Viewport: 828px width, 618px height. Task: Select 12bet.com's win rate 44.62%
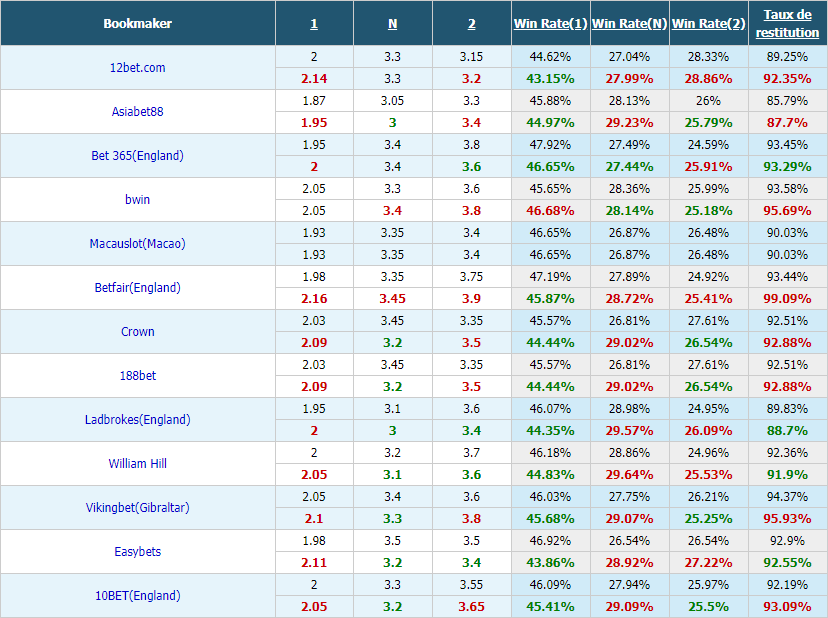point(550,57)
